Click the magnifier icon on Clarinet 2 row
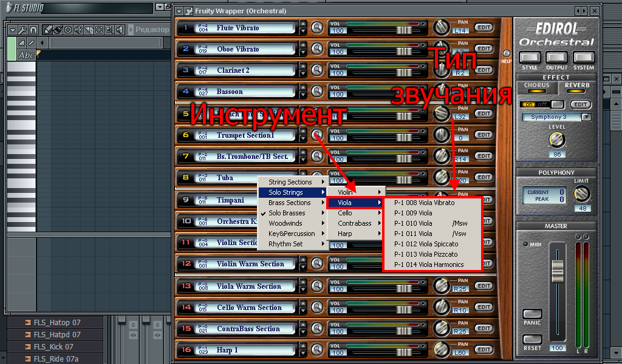This screenshot has height=364, width=622. (x=316, y=70)
